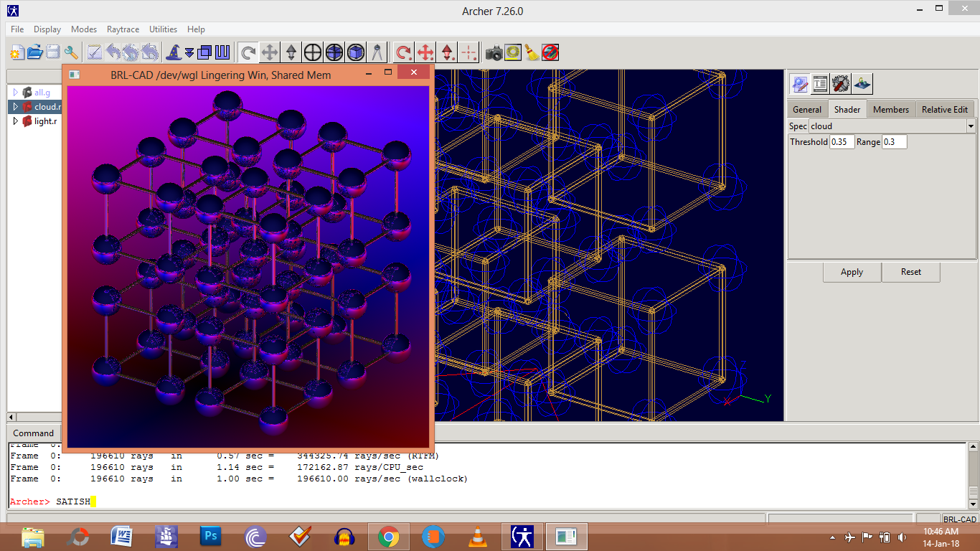This screenshot has height=551, width=980.
Task: Open the Raytrace menu
Action: tap(123, 29)
